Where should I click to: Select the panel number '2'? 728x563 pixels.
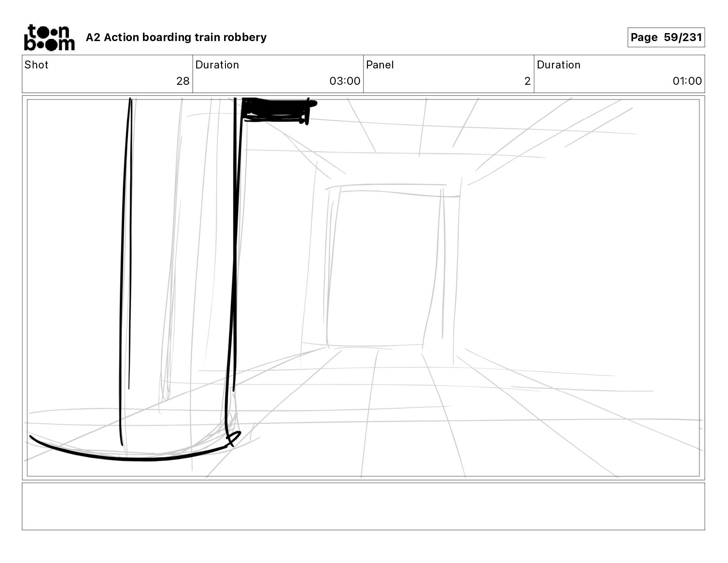click(x=527, y=81)
